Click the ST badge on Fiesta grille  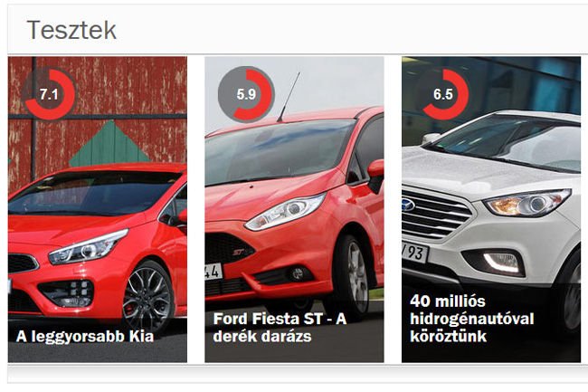pos(238,253)
